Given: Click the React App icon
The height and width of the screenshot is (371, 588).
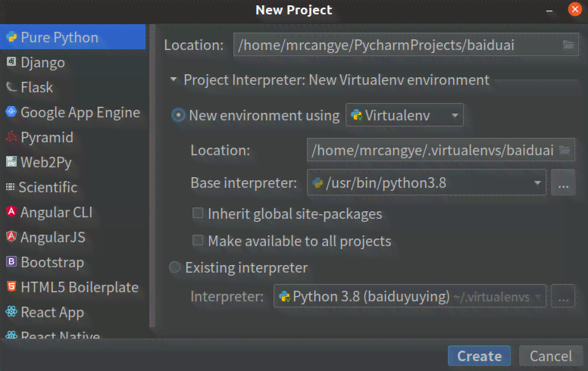Looking at the screenshot, I should [x=11, y=311].
